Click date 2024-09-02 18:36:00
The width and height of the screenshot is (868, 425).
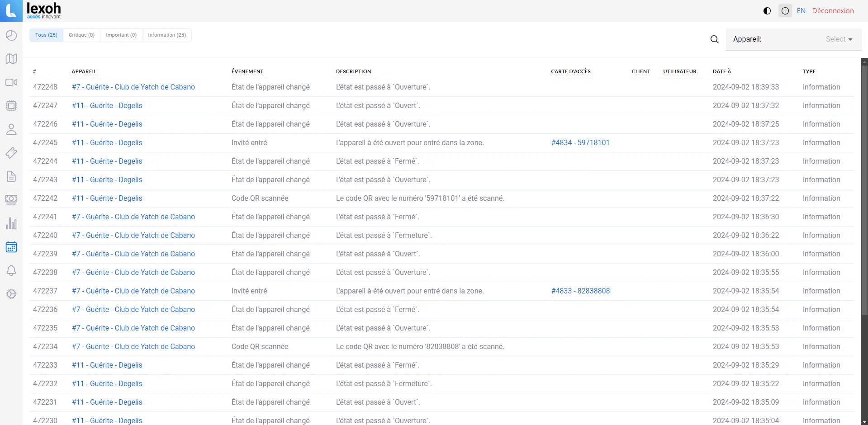point(746,254)
